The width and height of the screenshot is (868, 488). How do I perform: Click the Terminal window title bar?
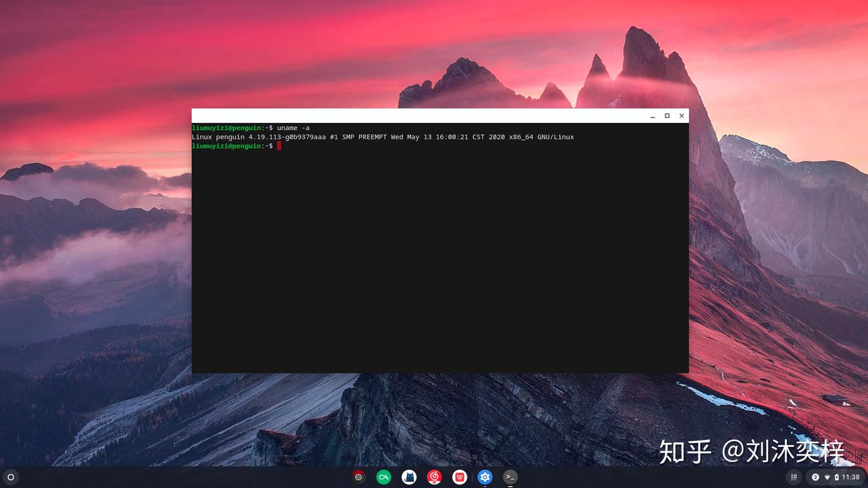point(422,115)
